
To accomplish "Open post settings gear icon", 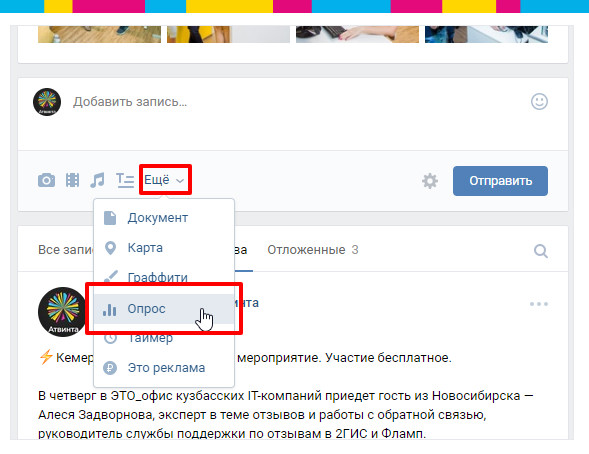I will [x=430, y=181].
